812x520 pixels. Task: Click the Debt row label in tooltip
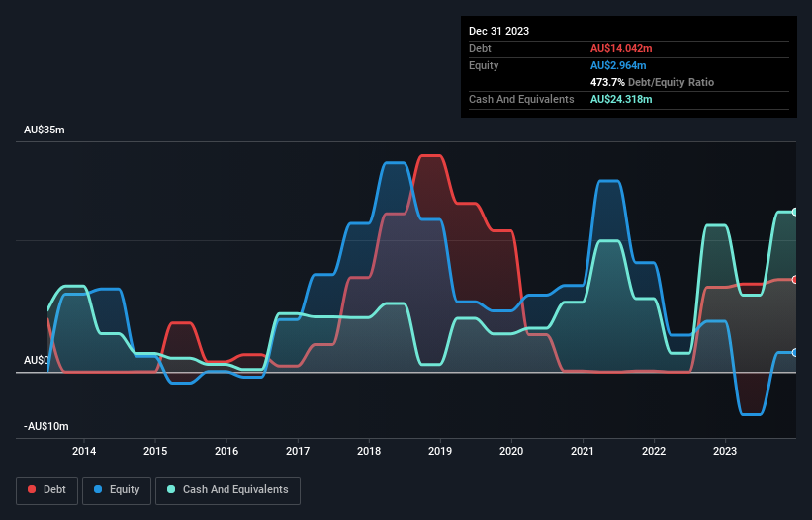(480, 48)
